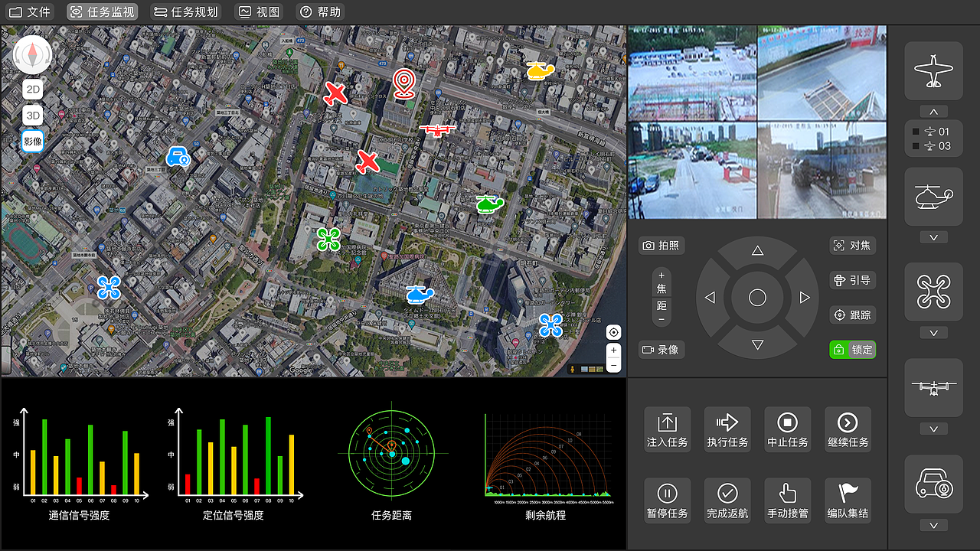Screen dimensions: 980x551
Task: Click the 通信信号强度 chart label
Action: 79,515
